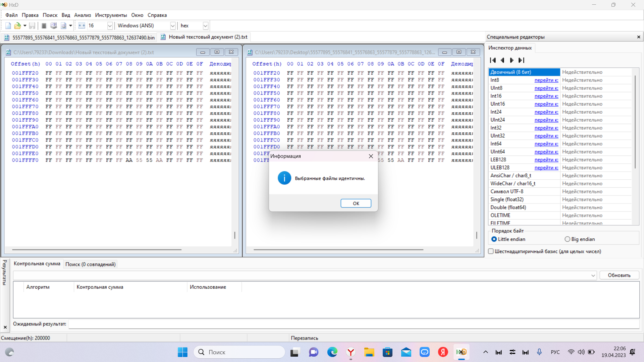
Task: Click the Open file folder icon
Action: pyautogui.click(x=17, y=26)
